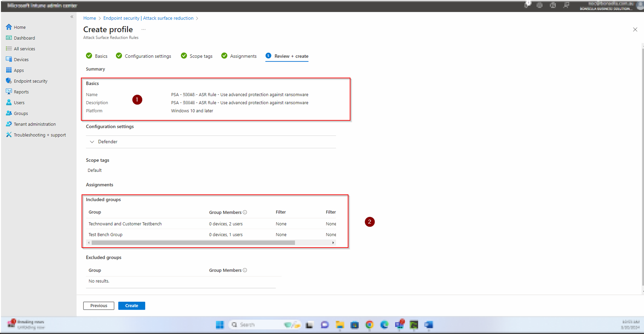Click '0 devices, 1 users' cell
Image resolution: width=644 pixels, height=334 pixels.
point(226,234)
